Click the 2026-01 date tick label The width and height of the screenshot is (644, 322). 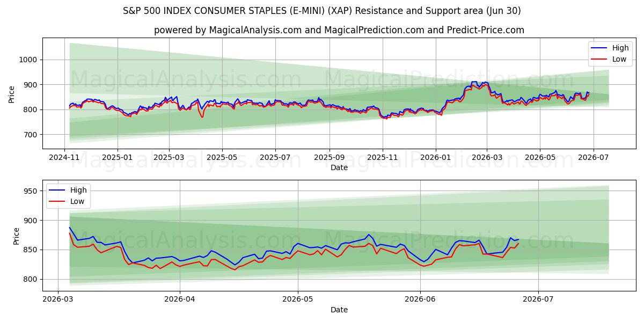[435, 158]
